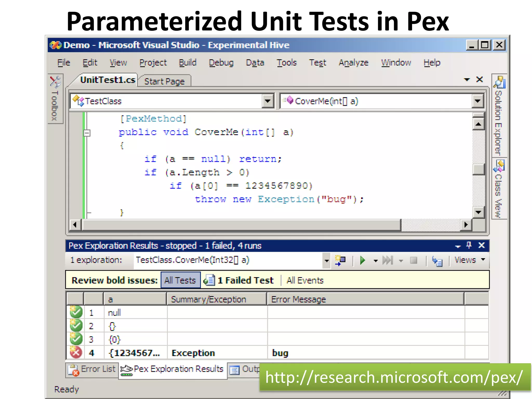
Task: Sort by the 'a' column header
Action: click(x=135, y=299)
